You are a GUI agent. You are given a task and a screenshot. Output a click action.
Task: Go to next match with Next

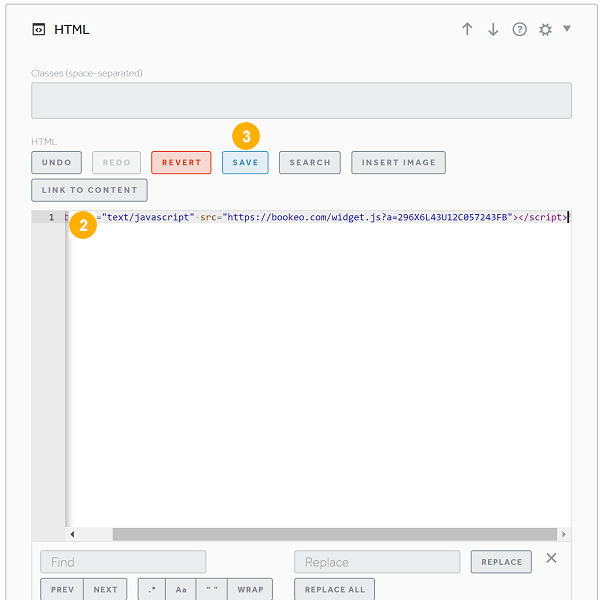pyautogui.click(x=105, y=589)
